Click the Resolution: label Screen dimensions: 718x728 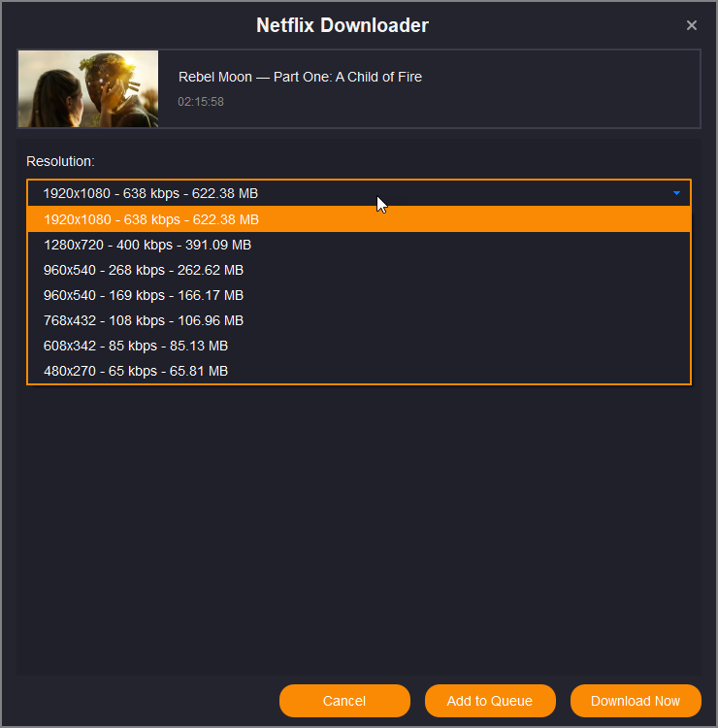click(60, 161)
